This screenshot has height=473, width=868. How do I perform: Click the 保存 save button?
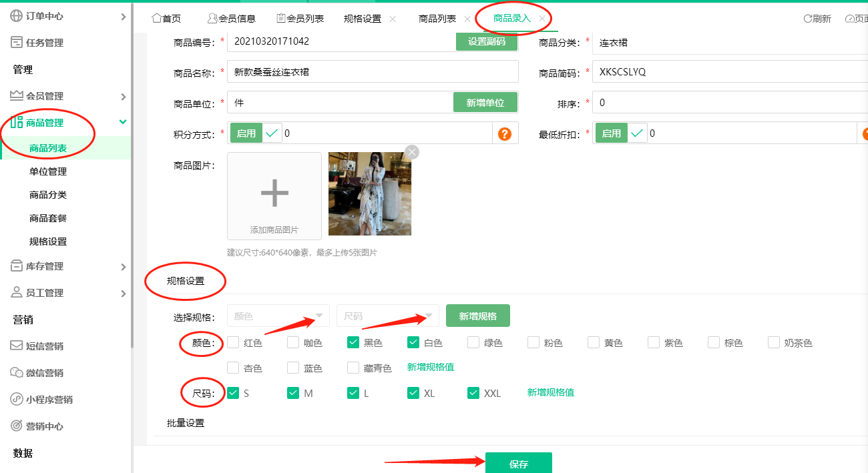tap(519, 462)
